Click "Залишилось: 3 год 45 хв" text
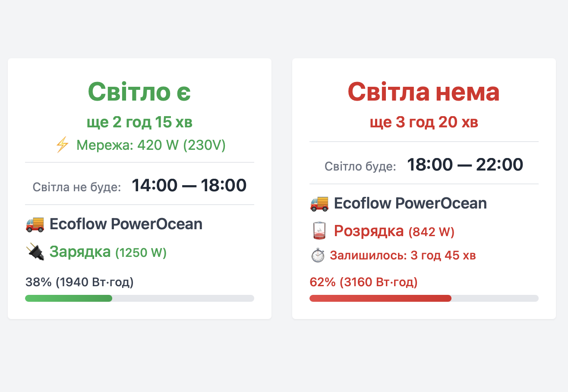 tap(403, 256)
